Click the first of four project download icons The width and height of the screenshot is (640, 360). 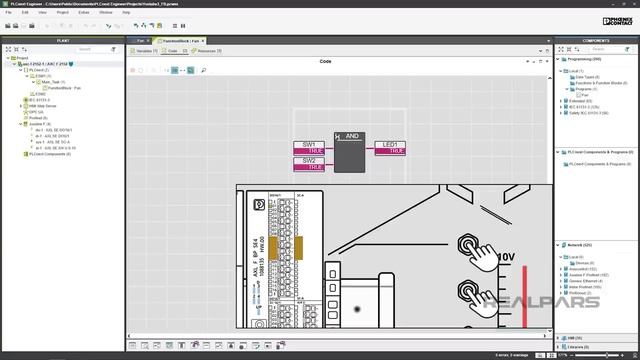(136, 26)
